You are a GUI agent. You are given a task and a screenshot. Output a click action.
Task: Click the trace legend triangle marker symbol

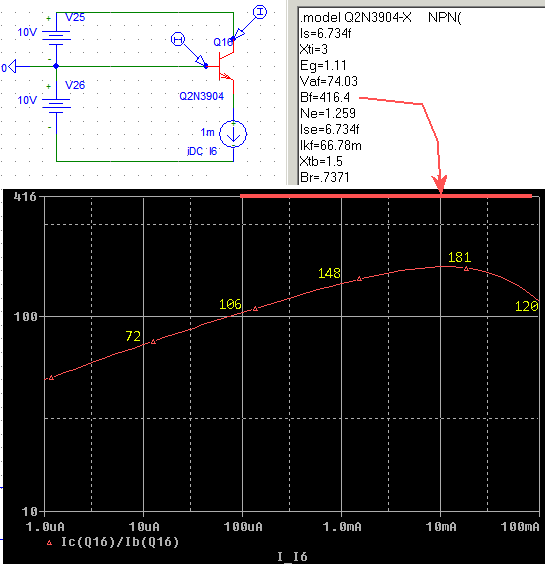[x=50, y=543]
